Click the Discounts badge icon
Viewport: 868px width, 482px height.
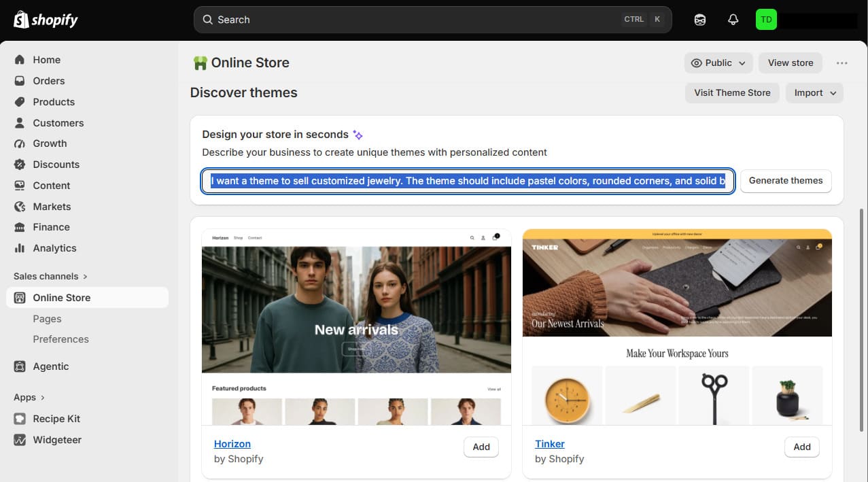coord(20,165)
